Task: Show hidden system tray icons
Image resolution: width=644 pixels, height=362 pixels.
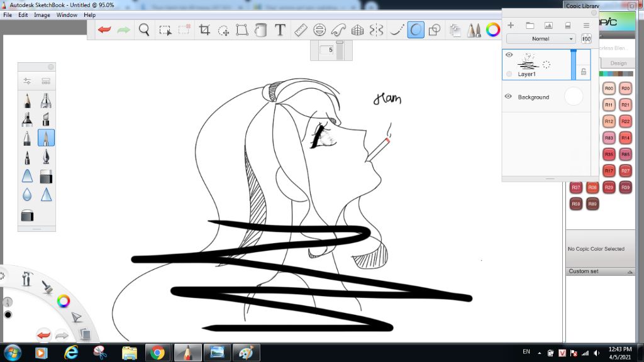Action: click(539, 353)
